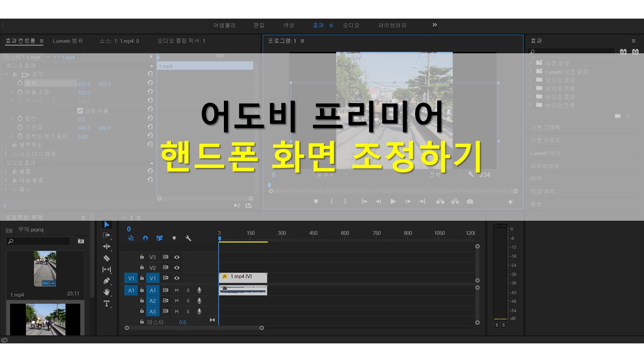The height and width of the screenshot is (362, 644).
Task: Hide track V2 output eye
Action: tap(177, 267)
